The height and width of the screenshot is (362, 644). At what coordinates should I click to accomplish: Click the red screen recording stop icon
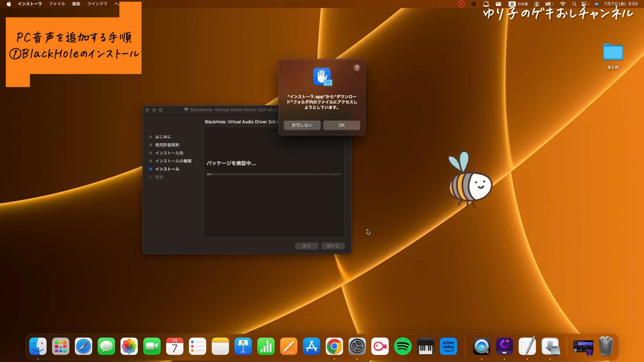[x=461, y=4]
